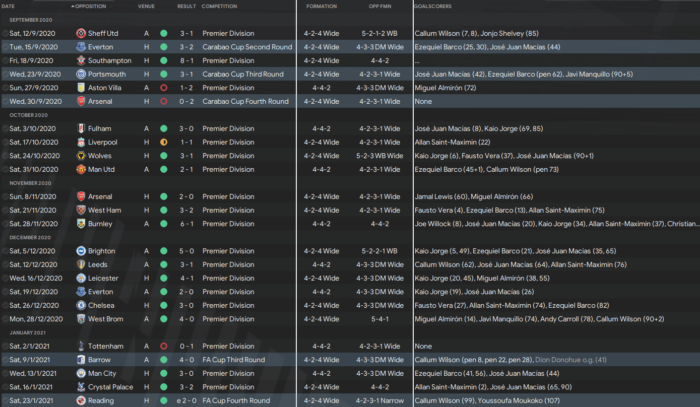Sort by the Date column header

(8, 6)
